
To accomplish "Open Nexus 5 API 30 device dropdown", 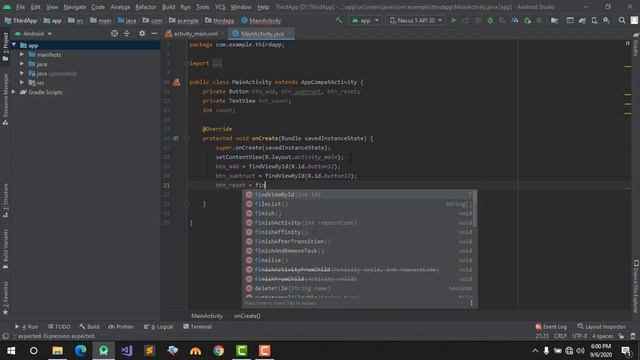I will pos(416,20).
